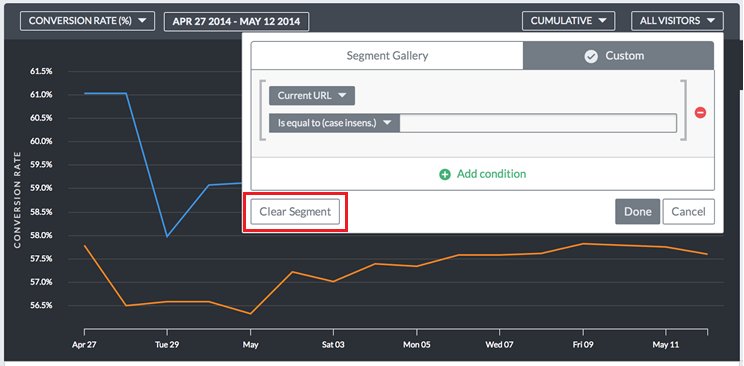Click arrow icon on Is equal to selector
This screenshot has height=366, width=744.
[x=387, y=123]
